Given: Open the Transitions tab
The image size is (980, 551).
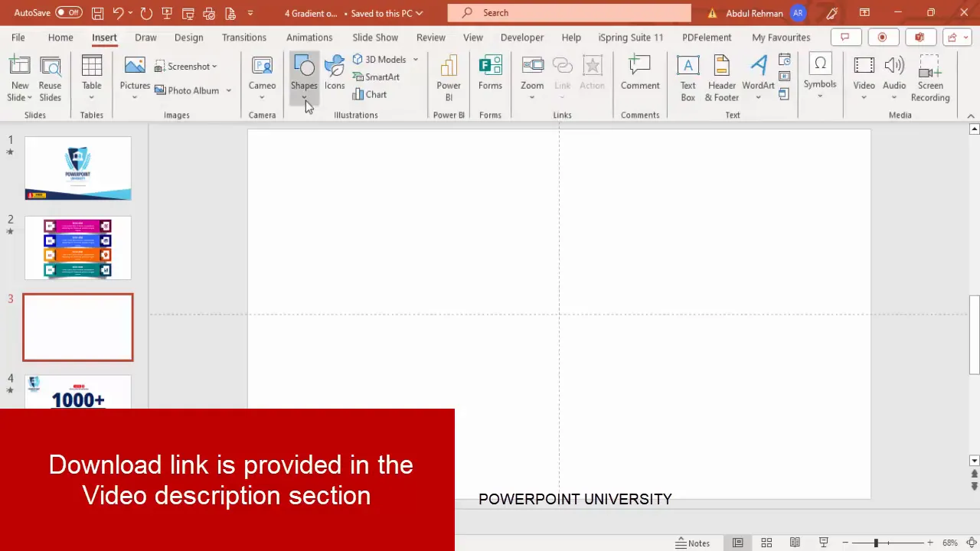Looking at the screenshot, I should point(244,37).
